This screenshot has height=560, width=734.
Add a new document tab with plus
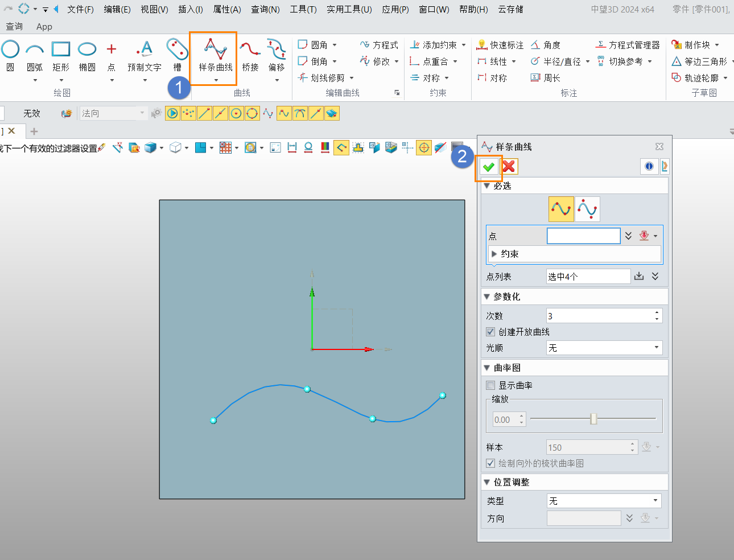34,131
